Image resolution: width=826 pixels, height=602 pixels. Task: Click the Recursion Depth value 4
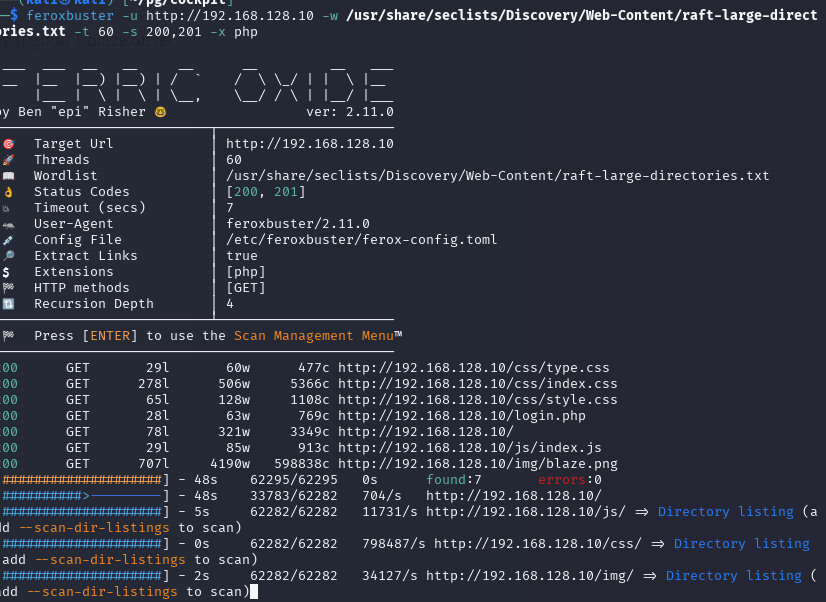(x=230, y=304)
